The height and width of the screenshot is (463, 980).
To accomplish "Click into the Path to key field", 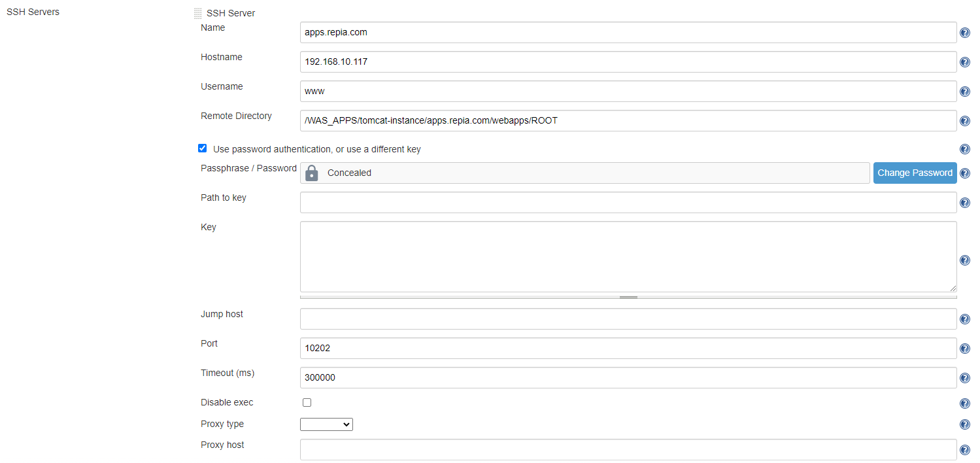I will pos(628,203).
